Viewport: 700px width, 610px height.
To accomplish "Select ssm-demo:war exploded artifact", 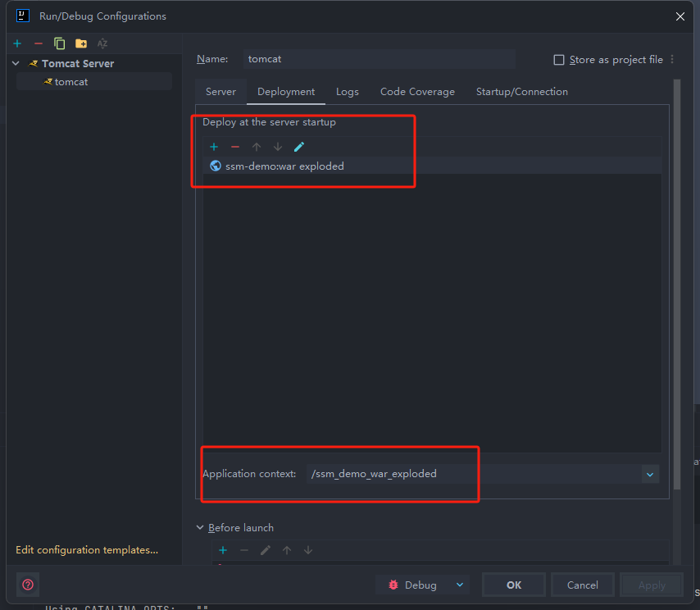I will [x=284, y=166].
